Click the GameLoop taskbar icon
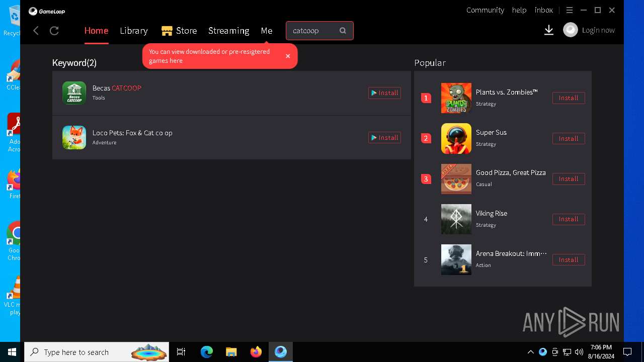 pos(281,352)
